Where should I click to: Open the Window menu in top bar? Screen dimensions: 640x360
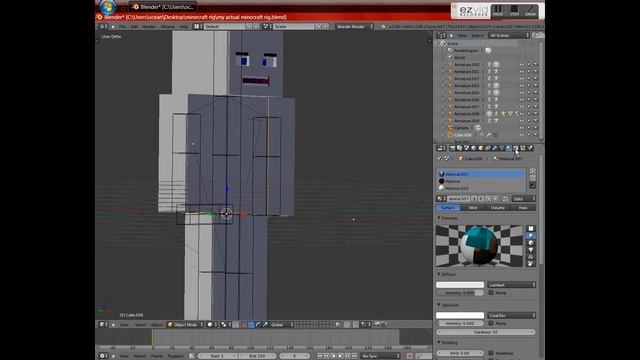pyautogui.click(x=167, y=27)
